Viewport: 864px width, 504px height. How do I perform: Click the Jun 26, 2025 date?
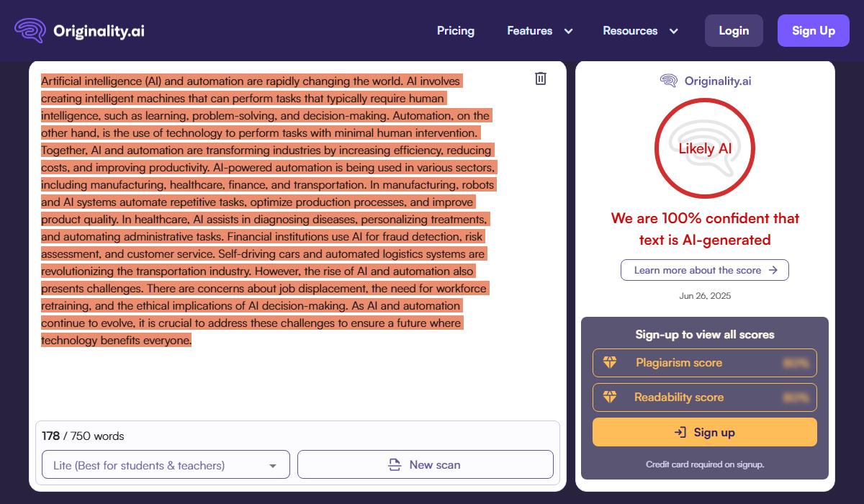click(705, 296)
